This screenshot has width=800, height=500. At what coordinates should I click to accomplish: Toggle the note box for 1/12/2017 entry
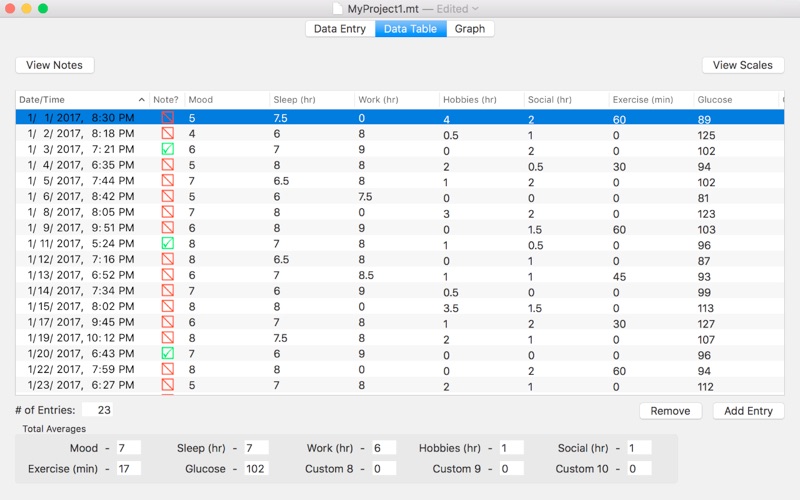point(167,259)
